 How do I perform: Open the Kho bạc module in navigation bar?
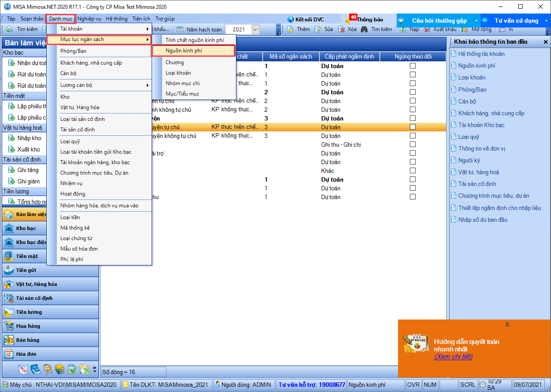point(50,228)
